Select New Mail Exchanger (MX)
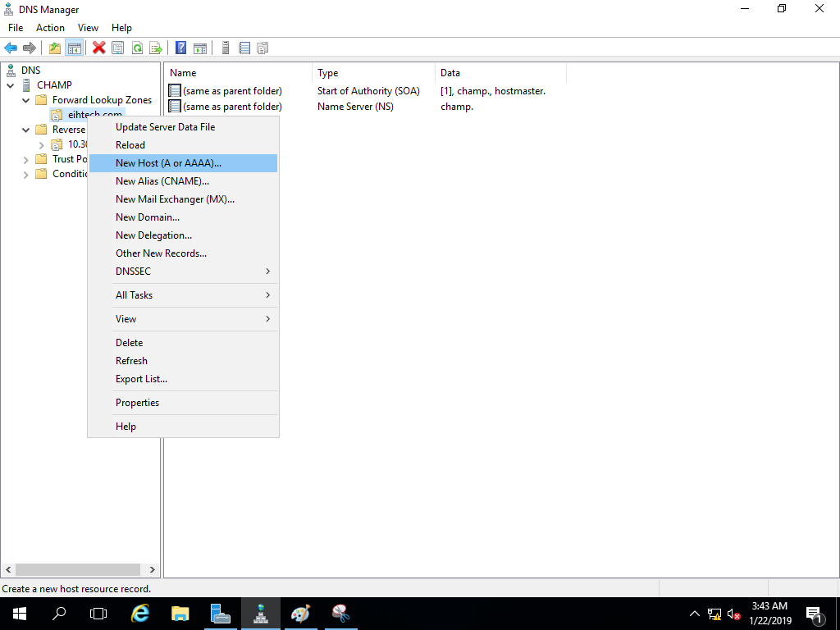 tap(183, 199)
